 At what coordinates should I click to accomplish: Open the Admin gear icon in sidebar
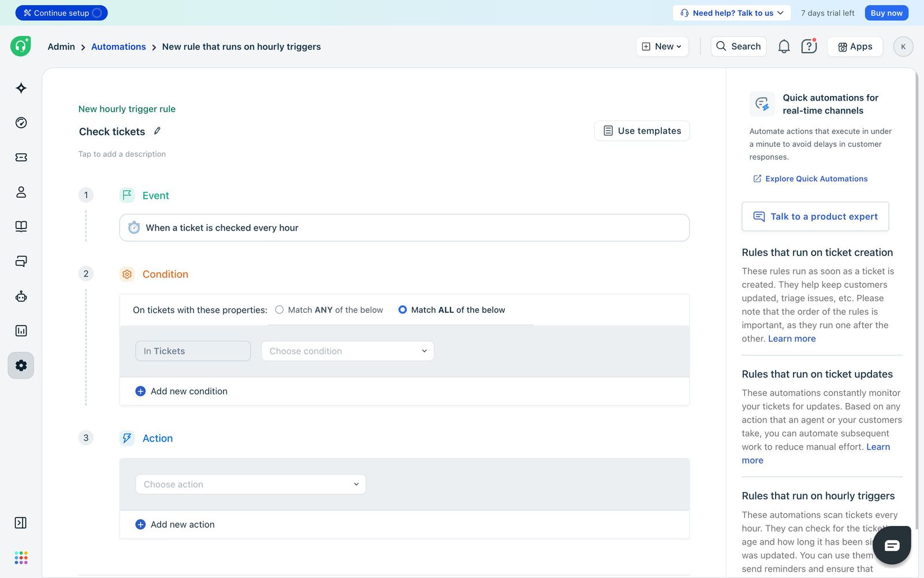tap(21, 365)
